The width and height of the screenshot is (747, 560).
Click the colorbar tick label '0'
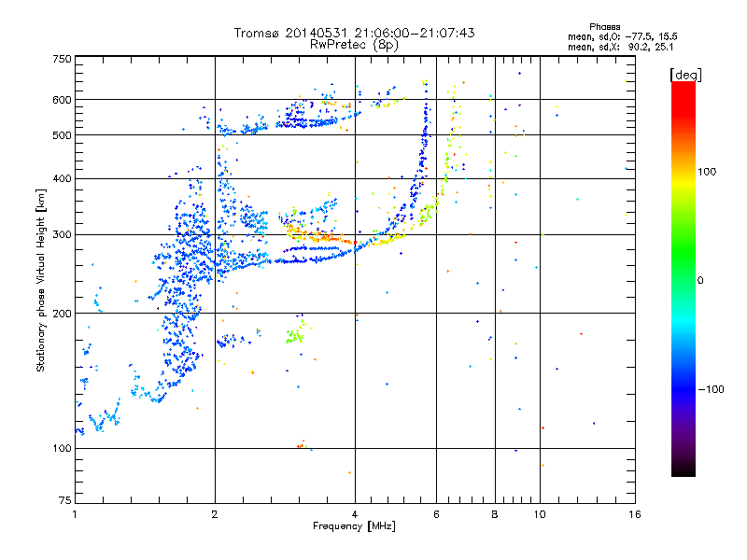(x=700, y=281)
